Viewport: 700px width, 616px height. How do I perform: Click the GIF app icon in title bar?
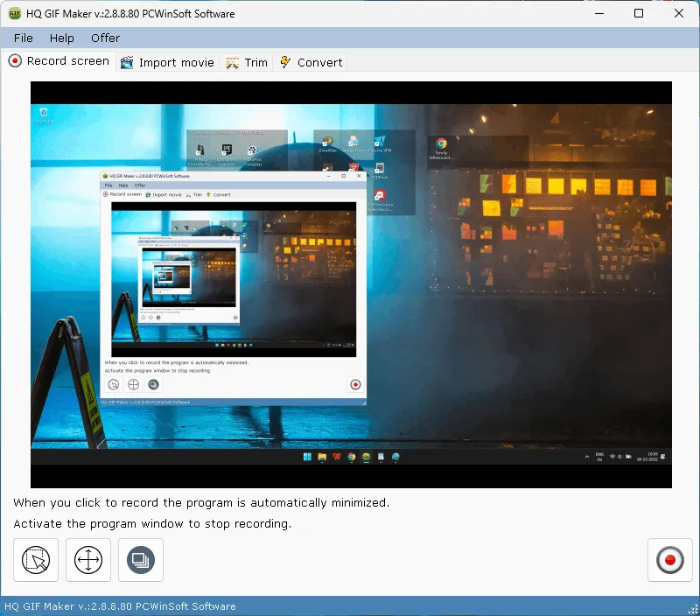[x=14, y=14]
